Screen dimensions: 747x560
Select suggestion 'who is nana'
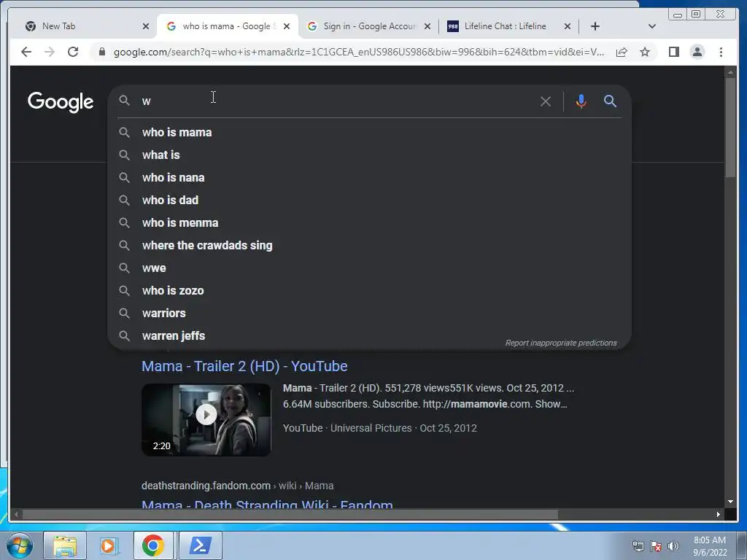point(369,178)
